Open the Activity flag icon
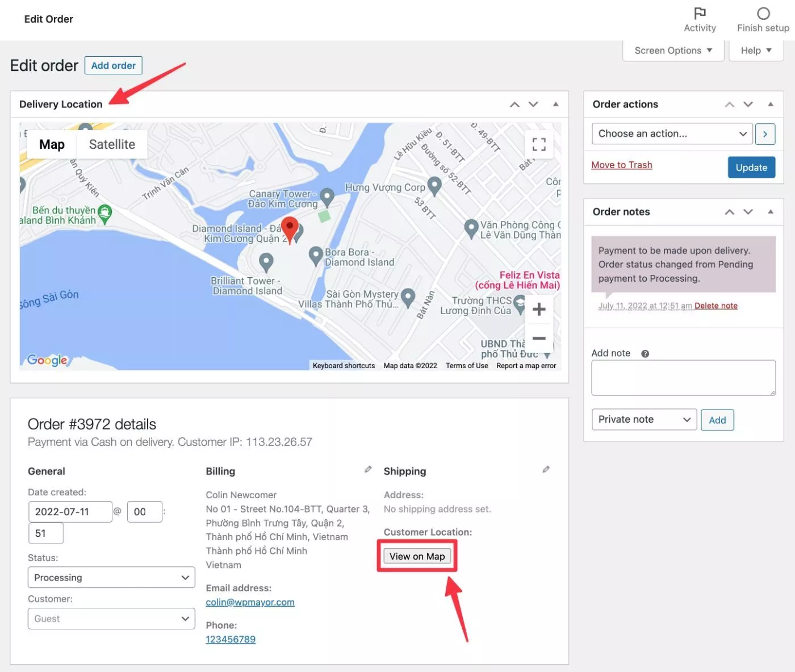 (x=700, y=13)
